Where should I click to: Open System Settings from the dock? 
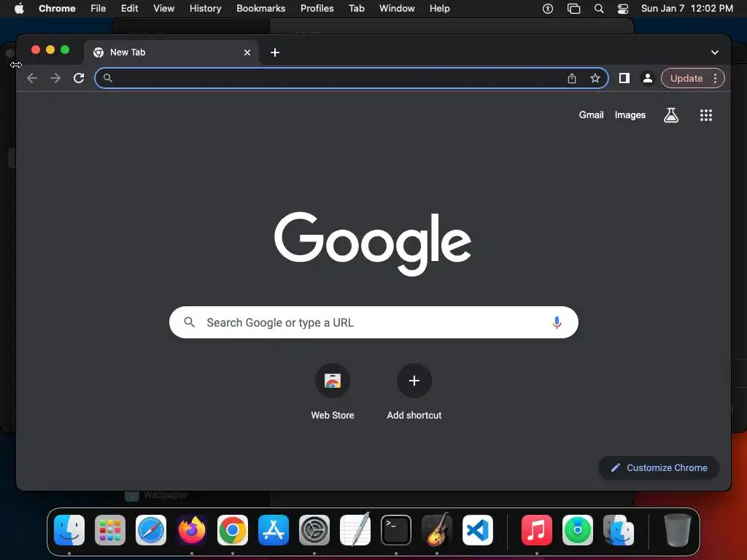[314, 530]
